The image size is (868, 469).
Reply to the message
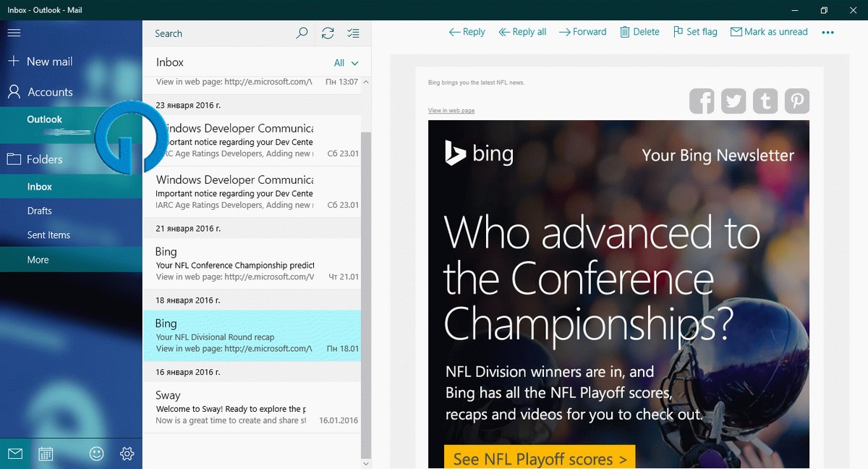pyautogui.click(x=467, y=32)
